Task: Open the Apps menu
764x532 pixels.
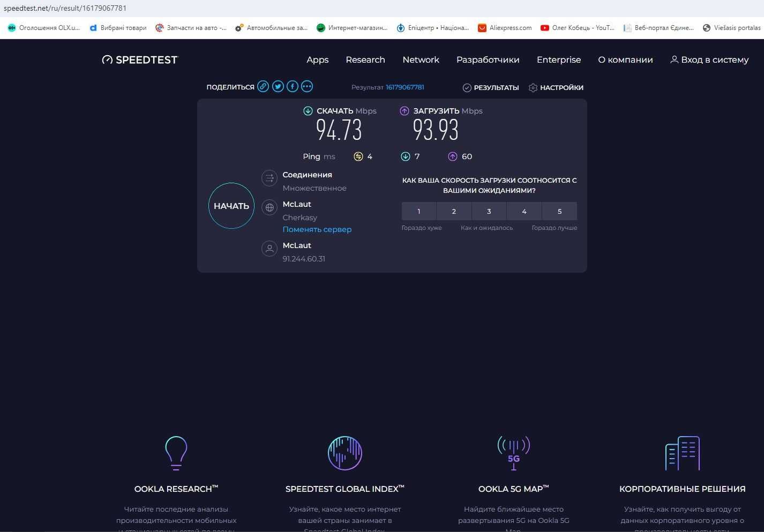Action: pos(317,60)
